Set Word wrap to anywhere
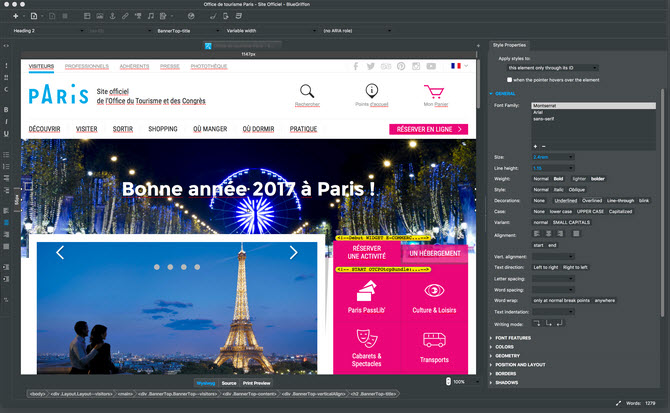 (605, 301)
